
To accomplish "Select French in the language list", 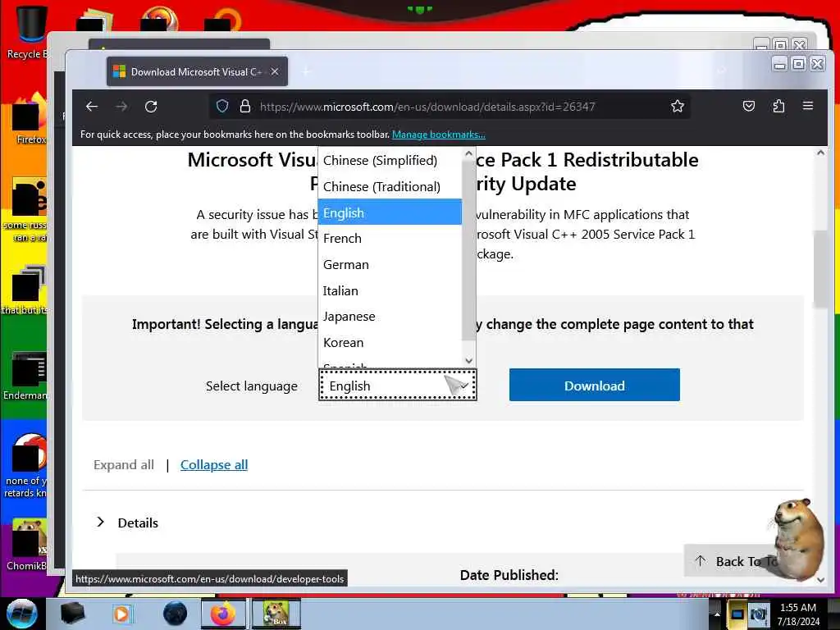I will coord(390,239).
